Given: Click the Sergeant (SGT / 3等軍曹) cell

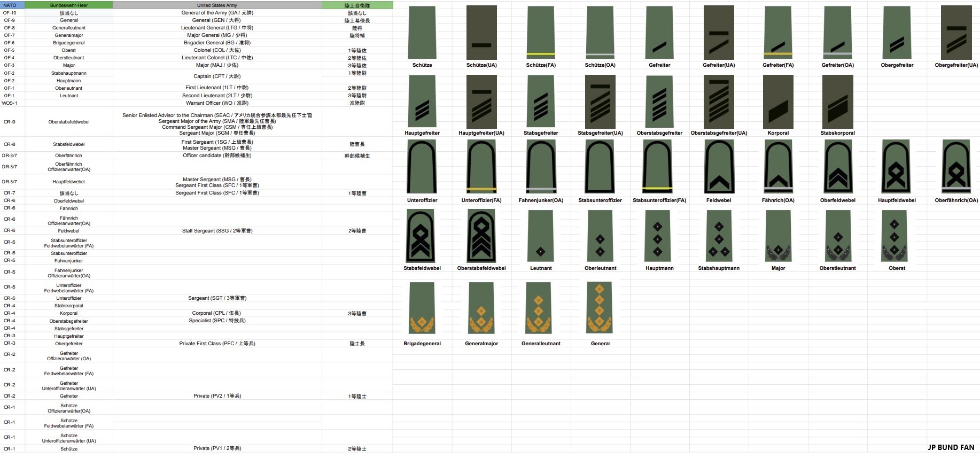Looking at the screenshot, I should click(217, 298).
